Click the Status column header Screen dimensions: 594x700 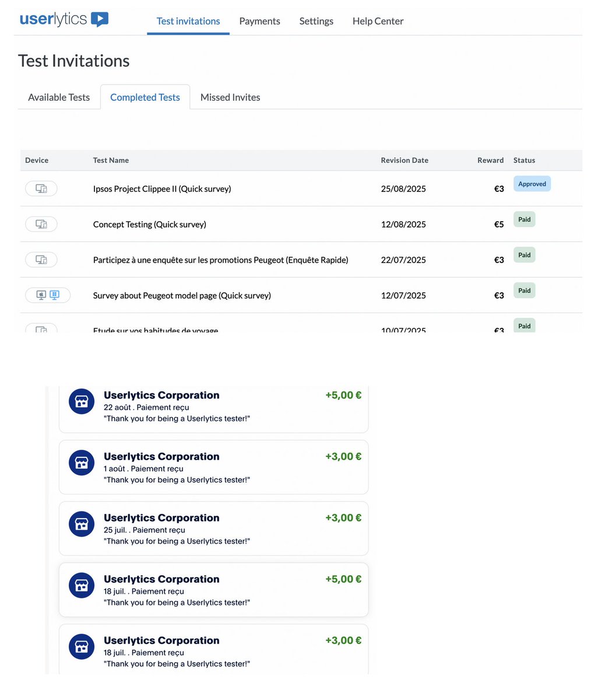[x=524, y=160]
